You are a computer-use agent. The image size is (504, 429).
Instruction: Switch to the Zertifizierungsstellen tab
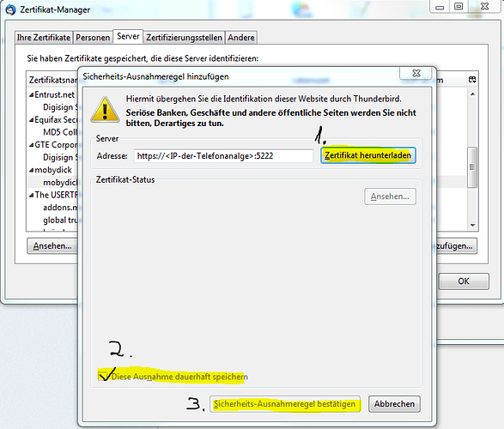coord(185,38)
